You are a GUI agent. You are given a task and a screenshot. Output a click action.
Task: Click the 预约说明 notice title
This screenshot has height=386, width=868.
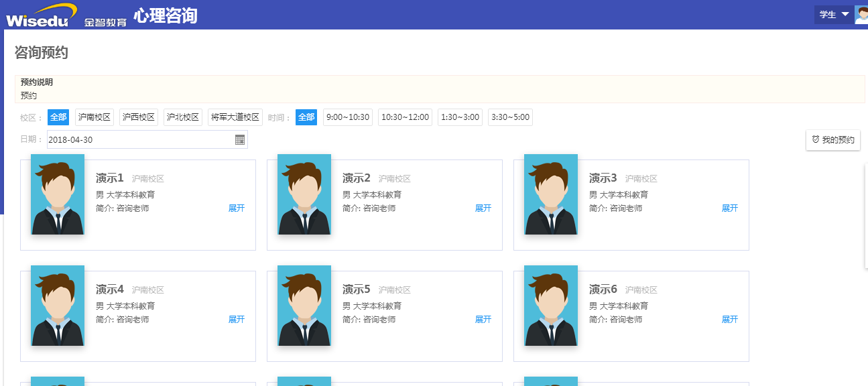[x=37, y=82]
